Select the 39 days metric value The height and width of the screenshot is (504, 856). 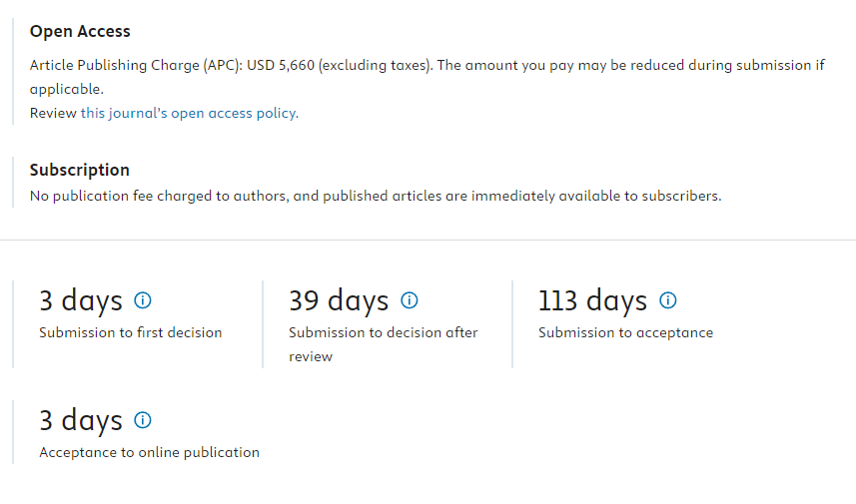click(x=339, y=301)
